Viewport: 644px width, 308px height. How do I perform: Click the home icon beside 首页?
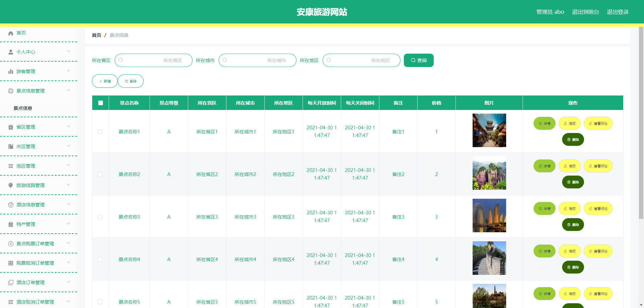click(11, 33)
